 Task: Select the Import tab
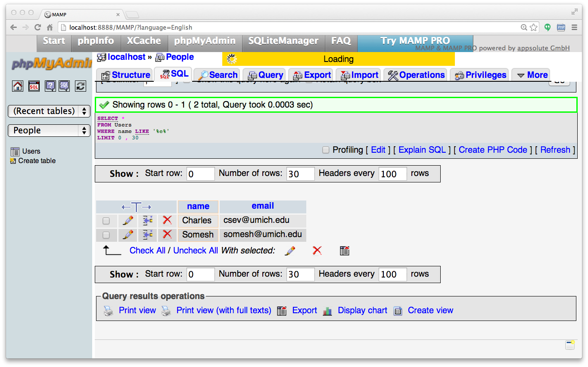359,75
